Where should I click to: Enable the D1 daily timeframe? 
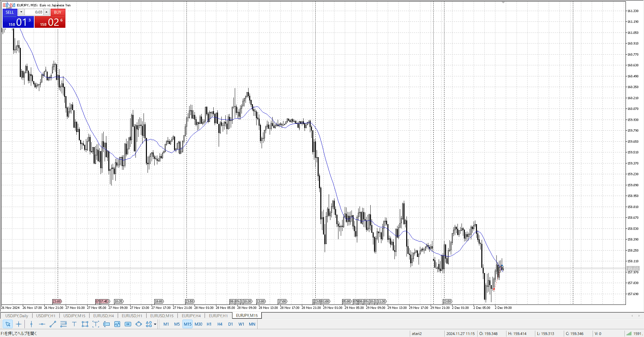230,324
